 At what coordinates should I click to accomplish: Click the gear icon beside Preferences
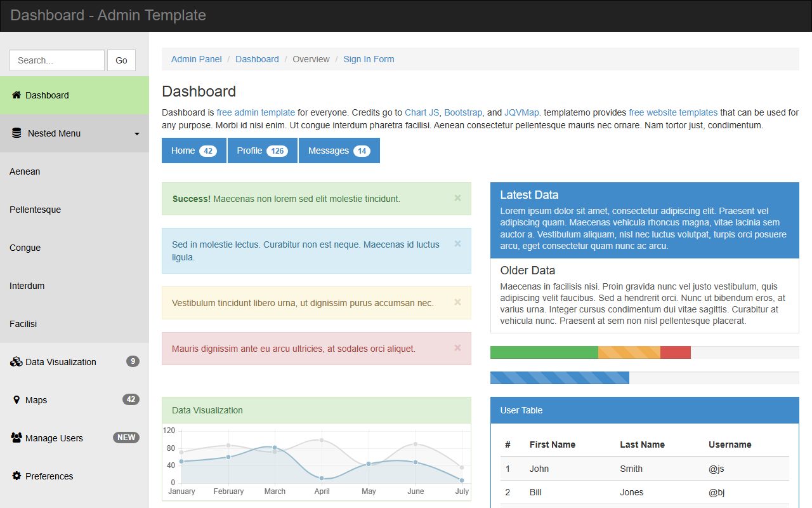[x=17, y=476]
